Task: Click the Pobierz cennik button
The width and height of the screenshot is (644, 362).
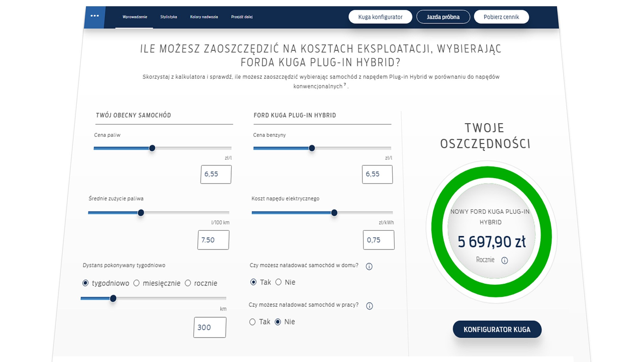Action: tap(501, 17)
